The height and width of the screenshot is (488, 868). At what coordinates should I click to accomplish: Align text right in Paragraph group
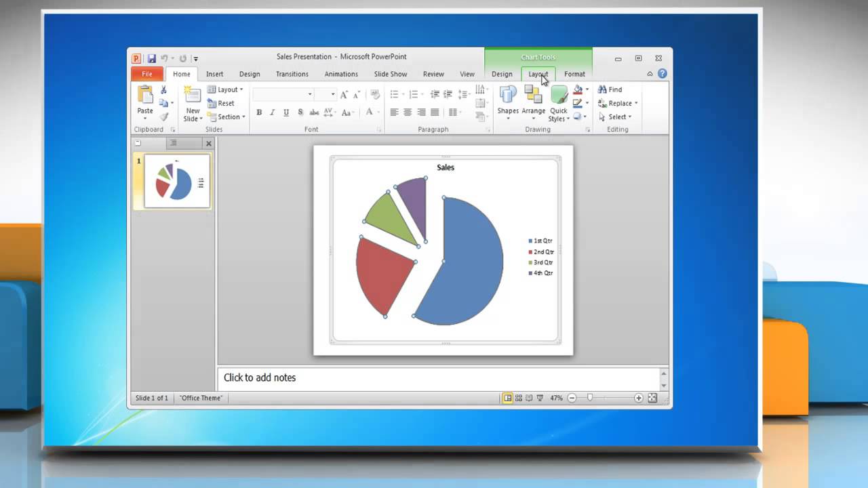point(421,113)
